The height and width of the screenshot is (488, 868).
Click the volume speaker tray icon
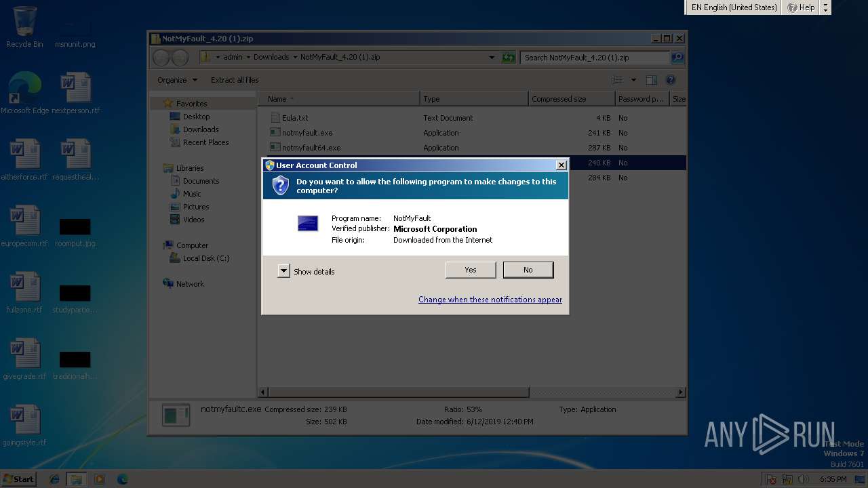804,479
